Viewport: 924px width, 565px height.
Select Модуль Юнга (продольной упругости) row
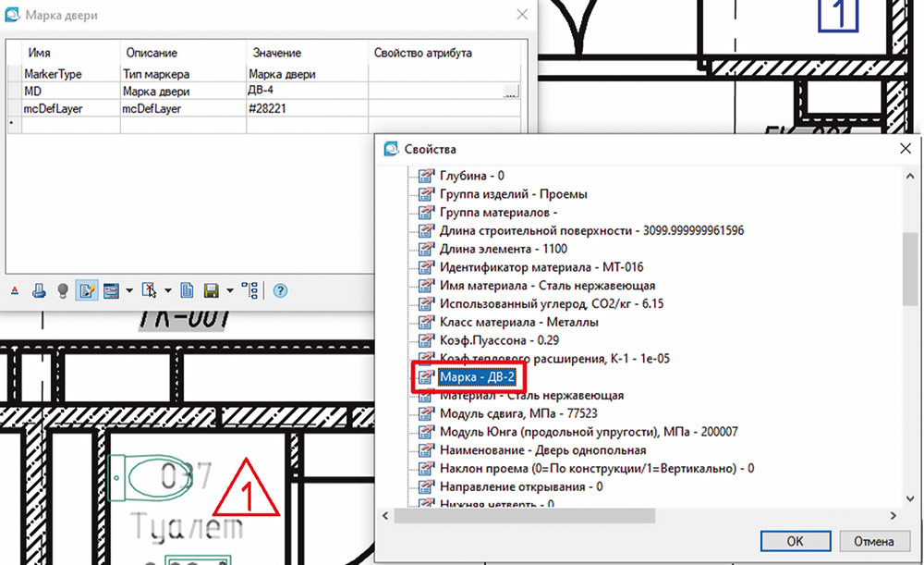(589, 432)
